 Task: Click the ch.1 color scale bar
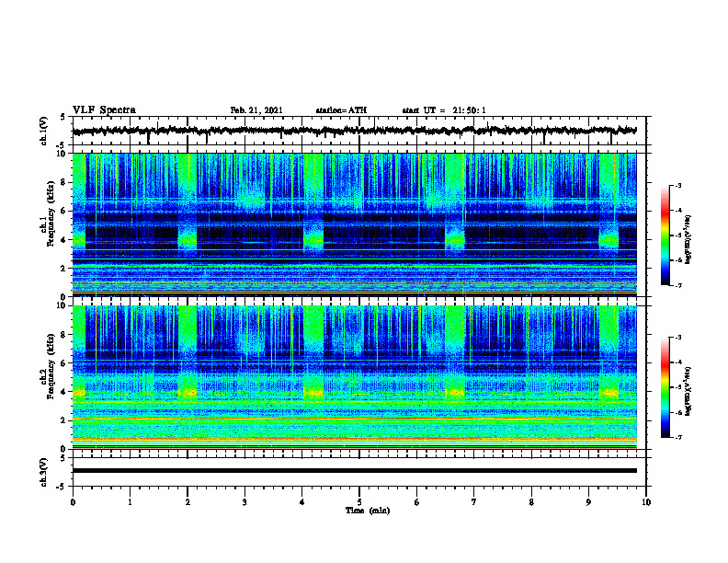(665, 236)
